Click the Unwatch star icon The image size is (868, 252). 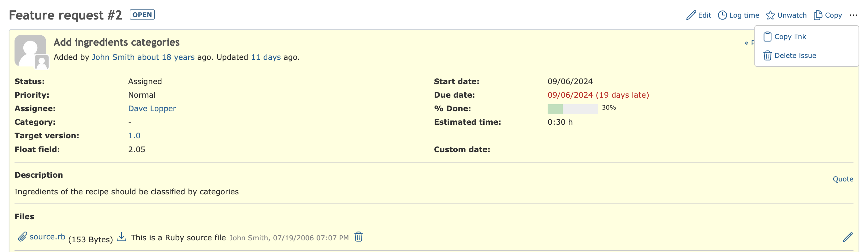pyautogui.click(x=770, y=15)
